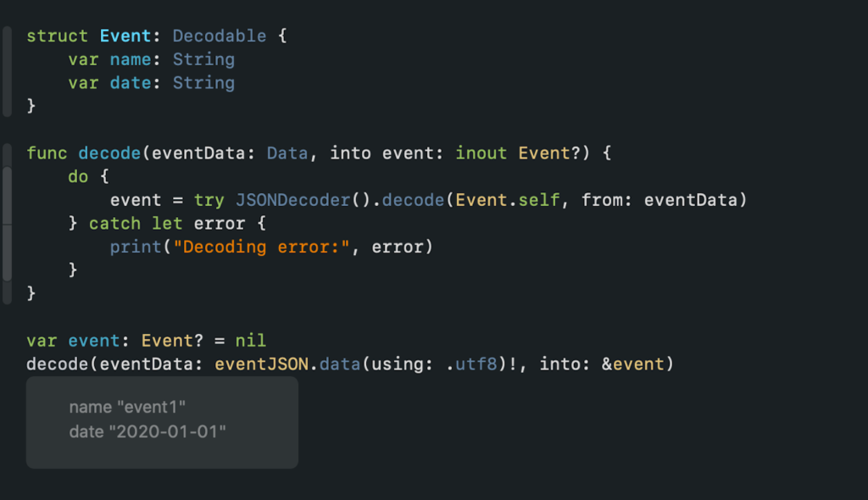The width and height of the screenshot is (868, 500).
Task: Click the Data parameter type
Action: [x=287, y=153]
